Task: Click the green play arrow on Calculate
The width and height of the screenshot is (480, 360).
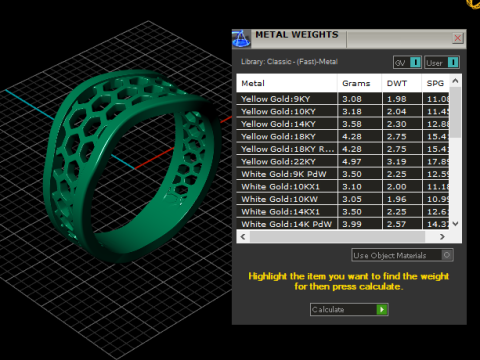Action: click(382, 309)
